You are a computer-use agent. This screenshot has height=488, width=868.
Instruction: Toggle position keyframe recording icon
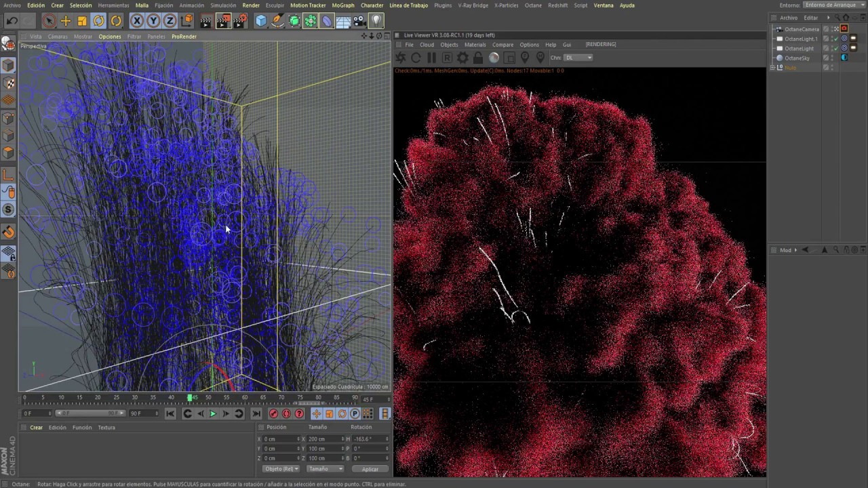coord(316,413)
